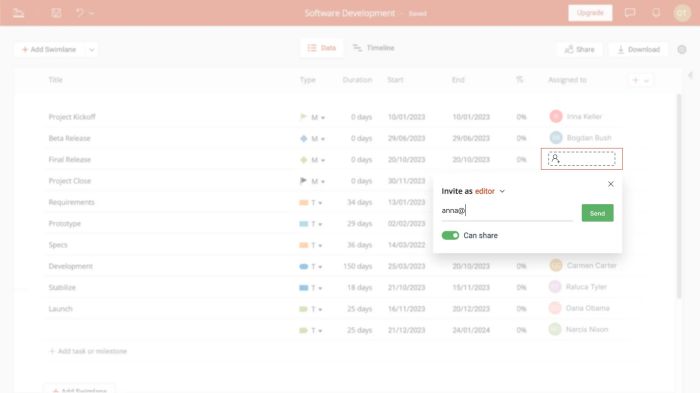The width and height of the screenshot is (700, 393).
Task: Send the invite to anna@
Action: pyautogui.click(x=597, y=213)
